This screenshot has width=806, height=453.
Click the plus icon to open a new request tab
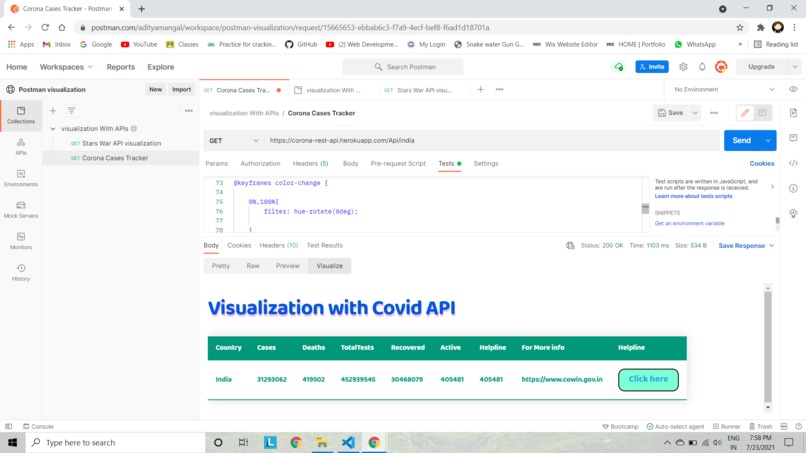tap(480, 89)
